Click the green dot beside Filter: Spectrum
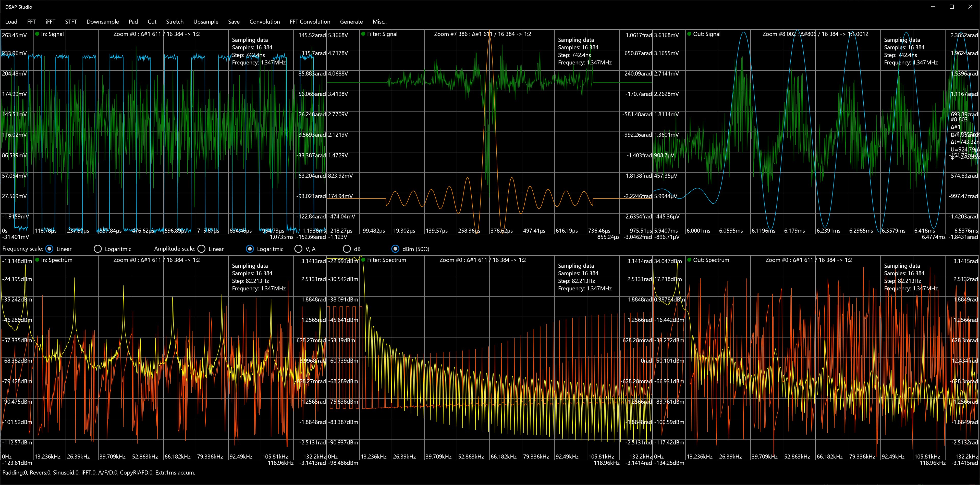The width and height of the screenshot is (980, 485). pyautogui.click(x=363, y=260)
